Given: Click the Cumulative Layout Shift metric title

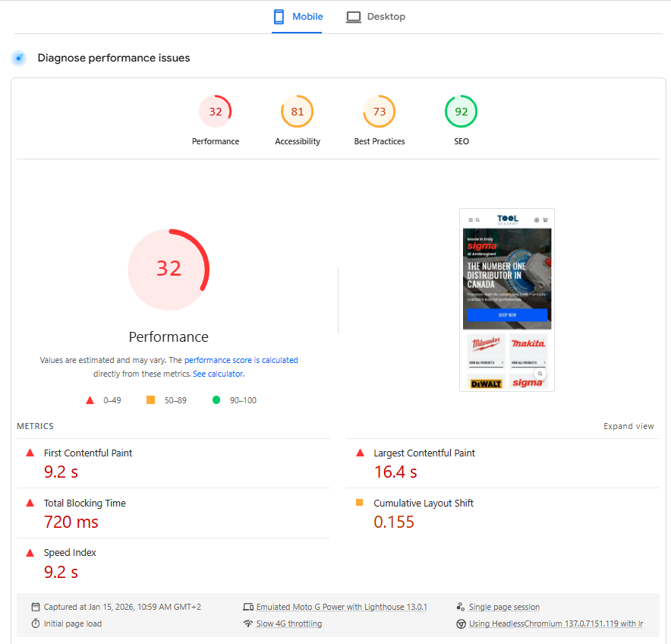Looking at the screenshot, I should pyautogui.click(x=424, y=503).
